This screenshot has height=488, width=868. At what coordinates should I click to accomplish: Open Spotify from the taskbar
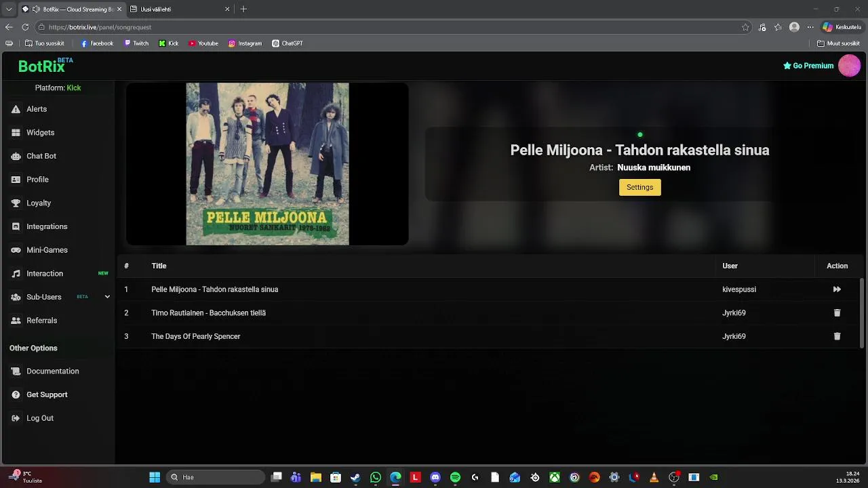point(455,477)
